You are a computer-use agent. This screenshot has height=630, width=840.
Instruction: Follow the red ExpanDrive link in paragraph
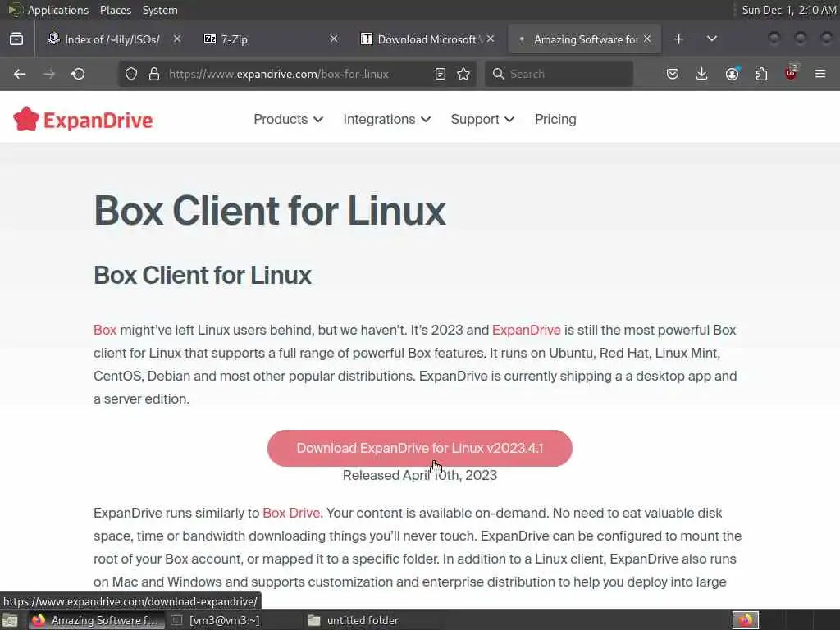click(x=526, y=330)
